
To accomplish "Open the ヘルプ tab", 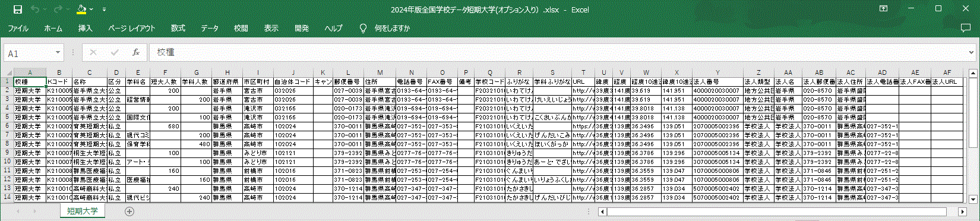I will tap(333, 28).
